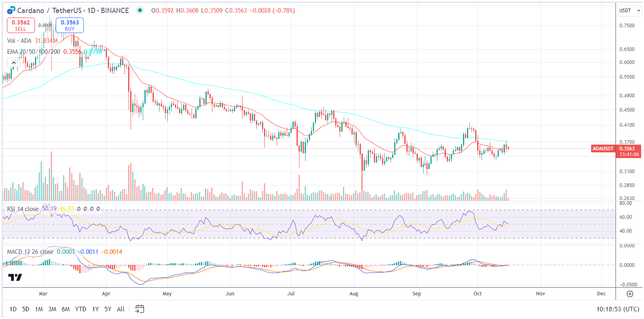Click the Cardano coin logo icon

coord(11,10)
